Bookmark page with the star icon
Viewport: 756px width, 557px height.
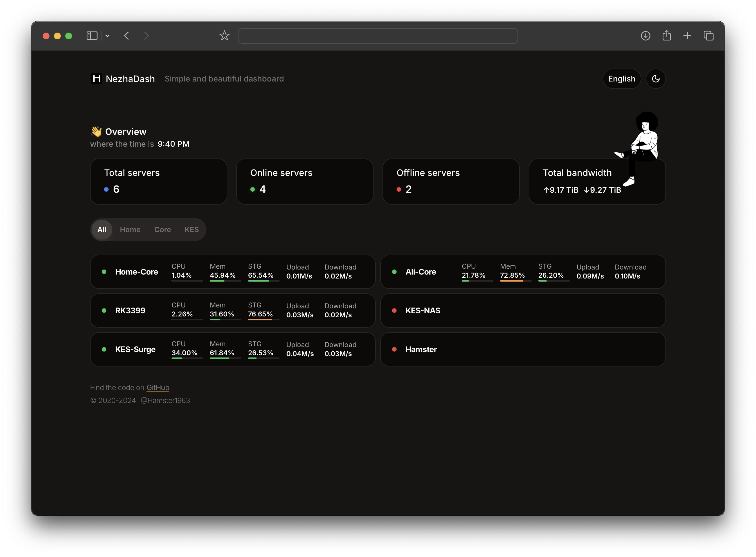pyautogui.click(x=224, y=36)
